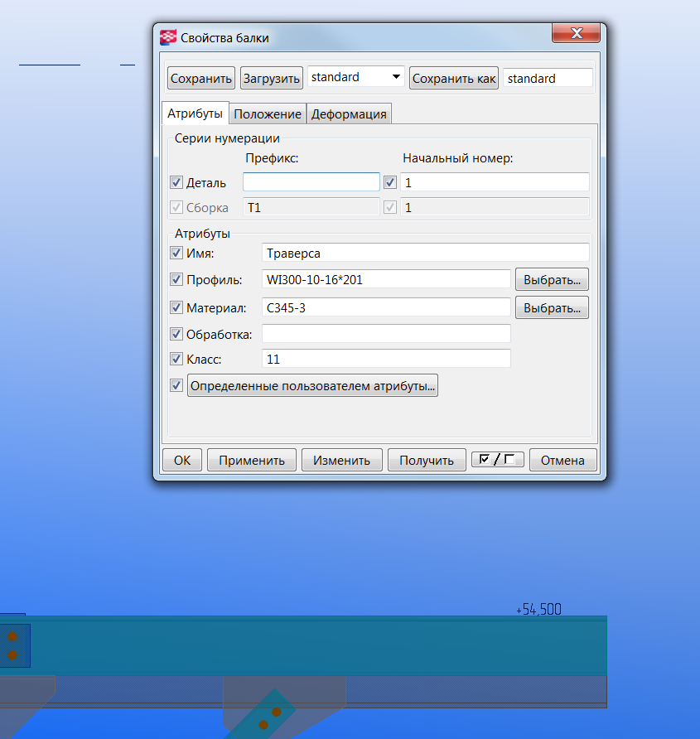Viewport: 700px width, 739px height.
Task: Toggle all checkboxes on/off button
Action: tap(497, 460)
